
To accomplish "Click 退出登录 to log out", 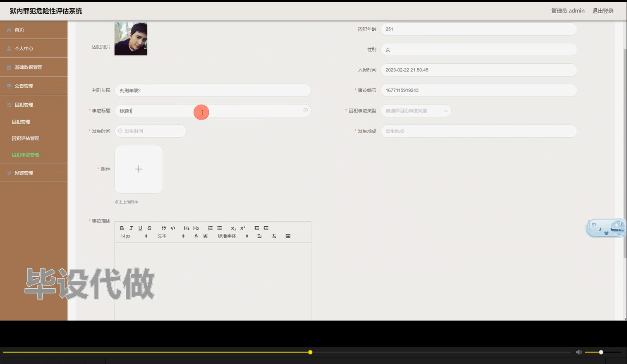I will (603, 11).
